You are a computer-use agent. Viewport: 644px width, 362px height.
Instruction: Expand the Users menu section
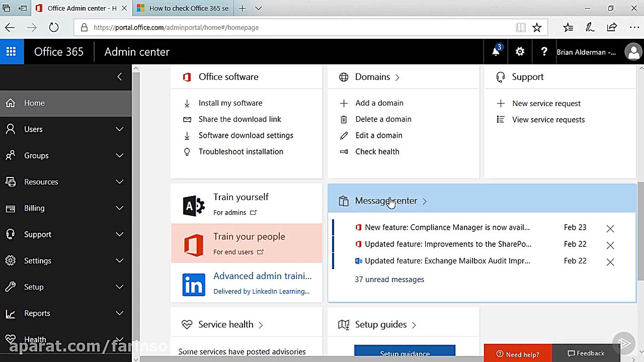pyautogui.click(x=119, y=129)
